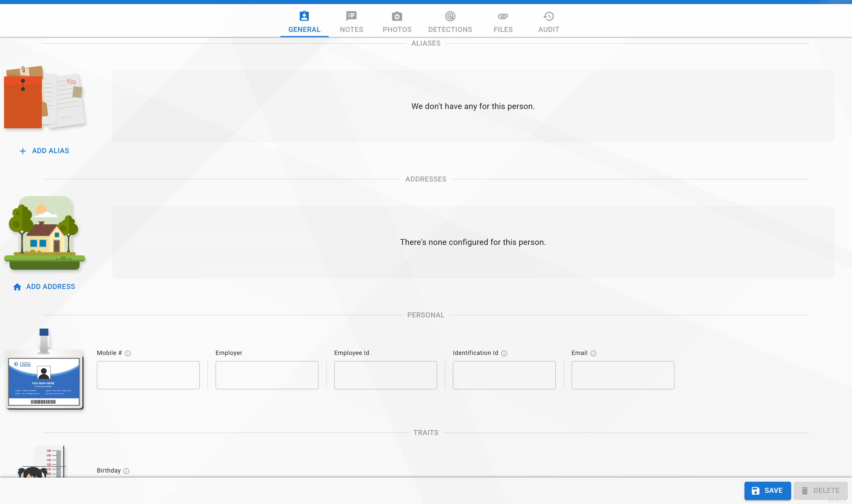Focus the Employee Id input field
The image size is (852, 504).
coord(385,375)
